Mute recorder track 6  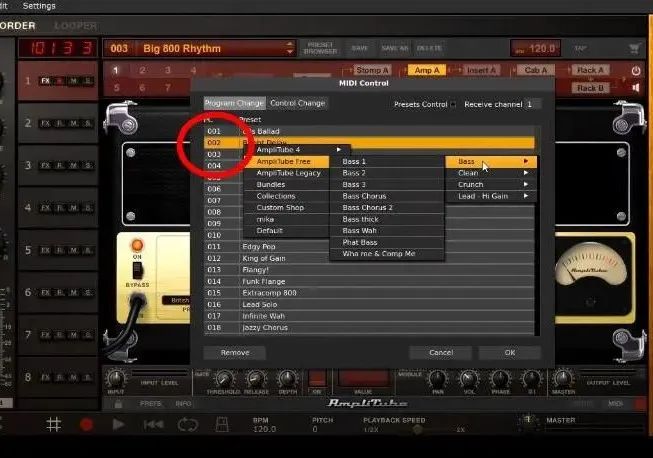(74, 293)
